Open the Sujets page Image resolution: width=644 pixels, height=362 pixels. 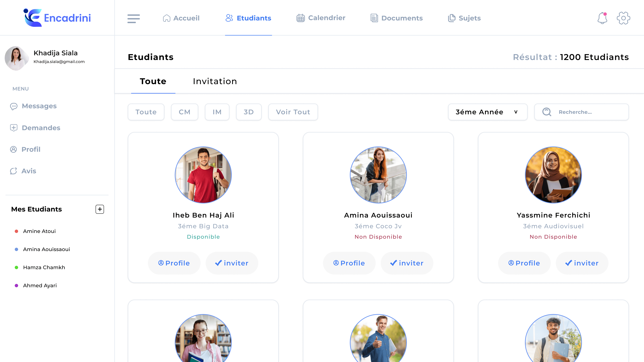464,18
